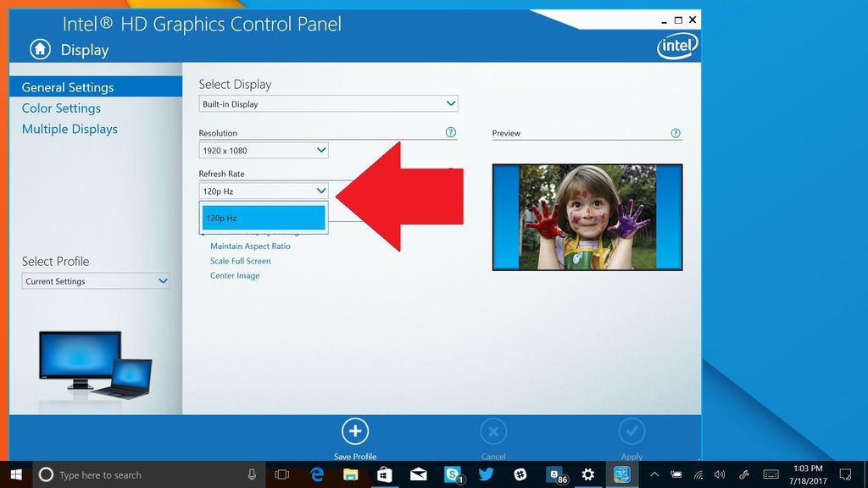Image resolution: width=868 pixels, height=488 pixels.
Task: Click the Apply checkmark icon
Action: 632,430
